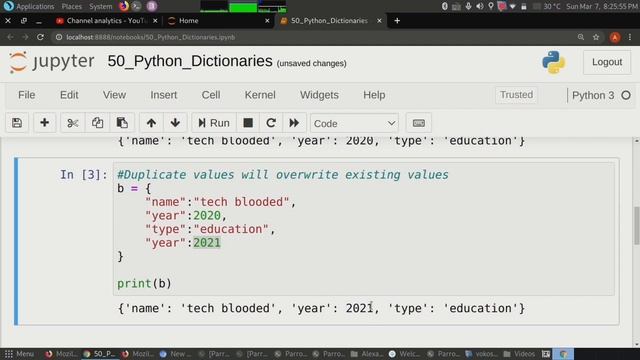Save and checkpoint the notebook
Image resolution: width=640 pixels, height=360 pixels.
(17, 123)
